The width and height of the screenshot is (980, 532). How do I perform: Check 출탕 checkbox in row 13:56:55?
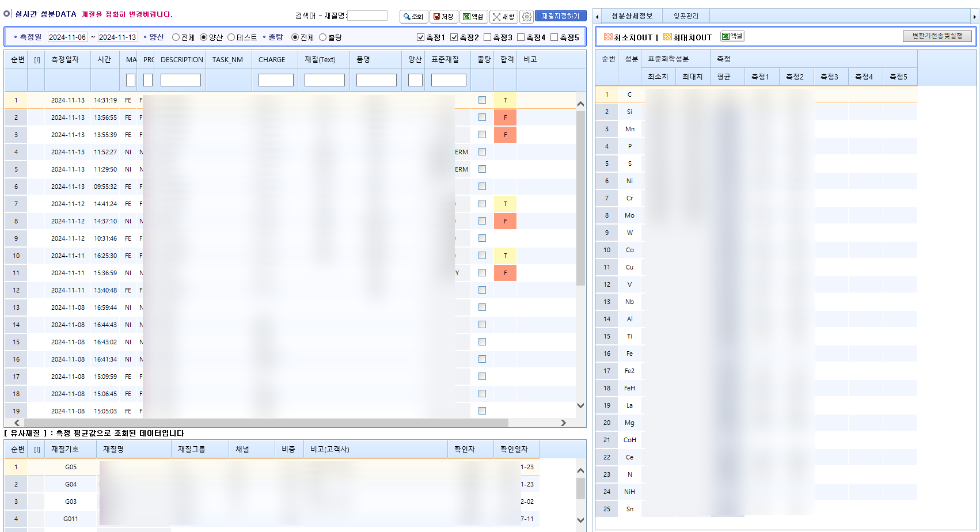482,117
